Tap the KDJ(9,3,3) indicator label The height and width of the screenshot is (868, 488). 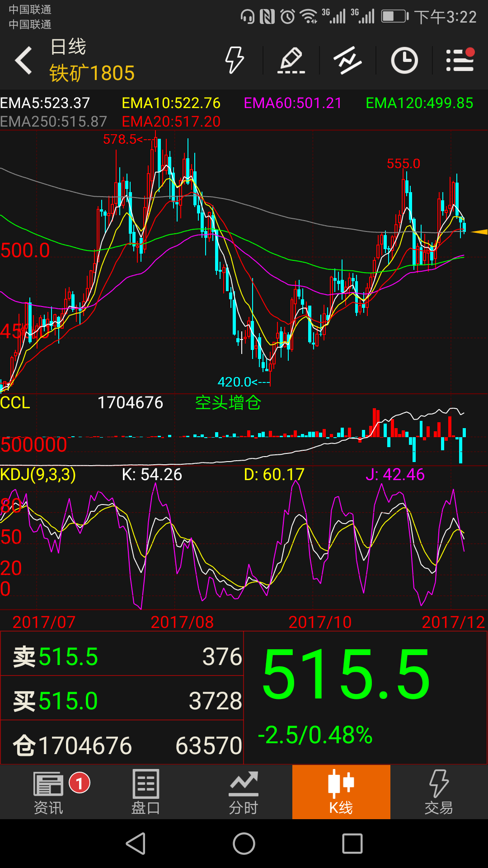38,475
